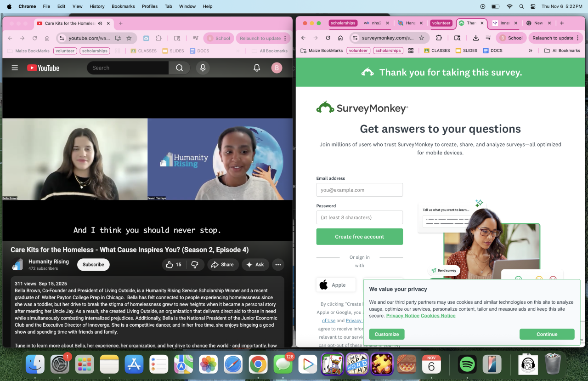Open Maize BookMarks folder in SurveyMonkey window
The image size is (588, 381).
click(322, 51)
